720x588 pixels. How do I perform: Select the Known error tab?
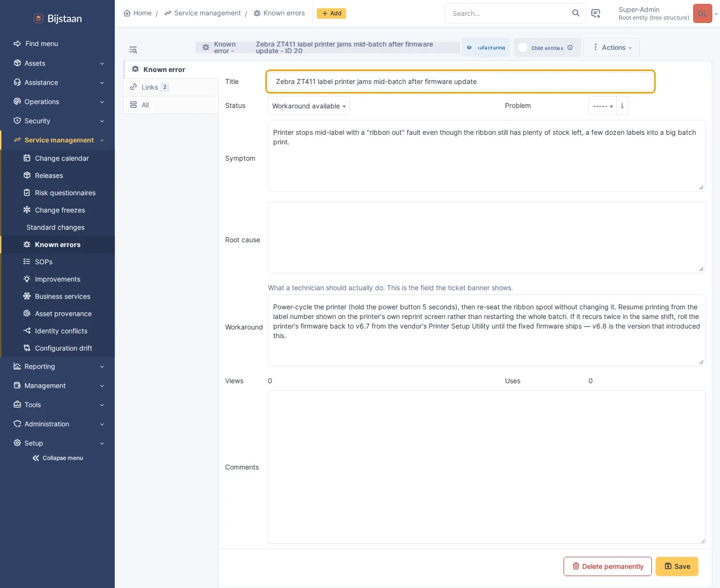(171, 70)
